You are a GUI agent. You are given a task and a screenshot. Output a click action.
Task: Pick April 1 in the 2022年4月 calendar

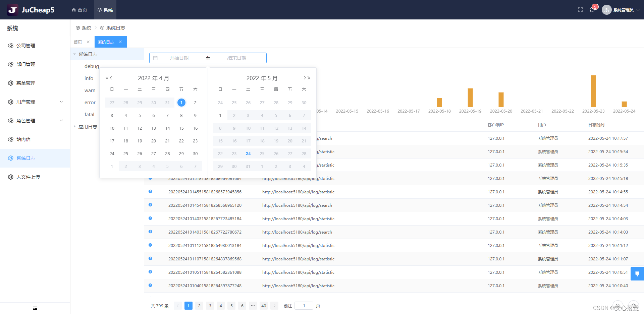181,103
